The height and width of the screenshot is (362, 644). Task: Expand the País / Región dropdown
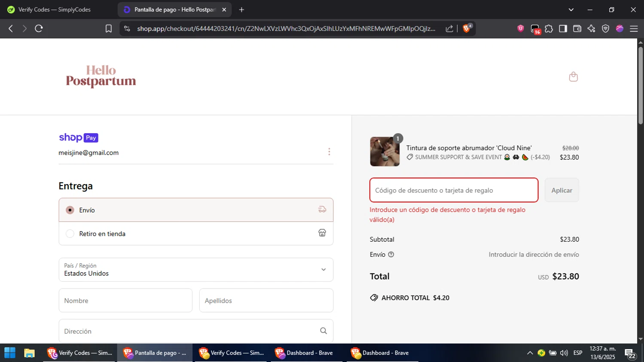coord(196,270)
